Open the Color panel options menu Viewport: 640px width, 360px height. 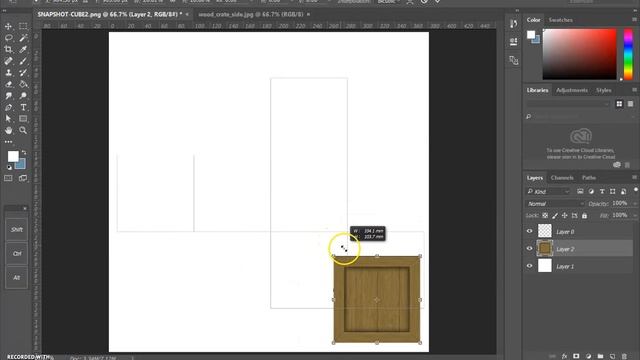(634, 20)
